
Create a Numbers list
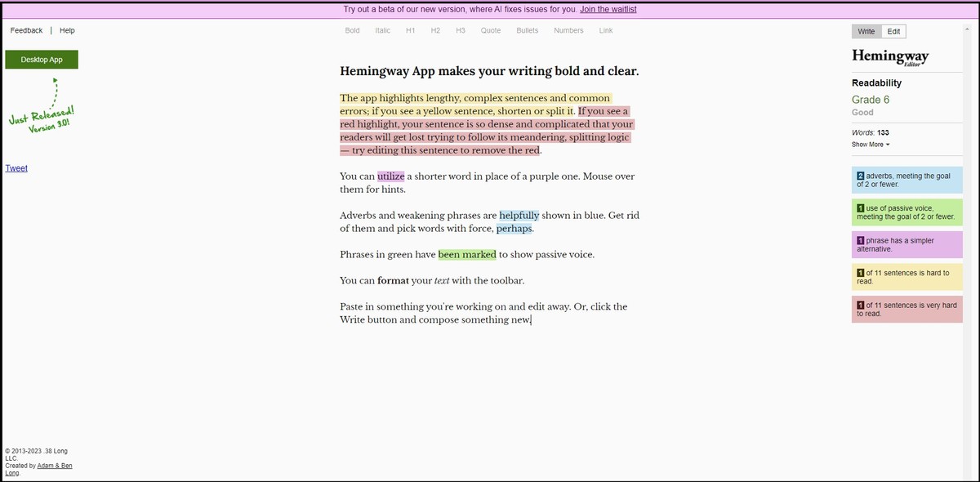pyautogui.click(x=568, y=30)
